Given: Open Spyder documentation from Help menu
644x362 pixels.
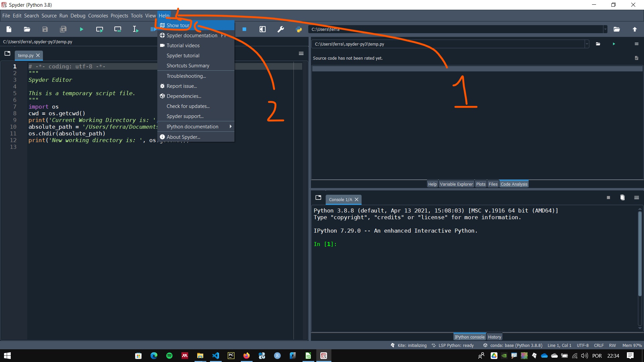Looking at the screenshot, I should click(x=196, y=36).
